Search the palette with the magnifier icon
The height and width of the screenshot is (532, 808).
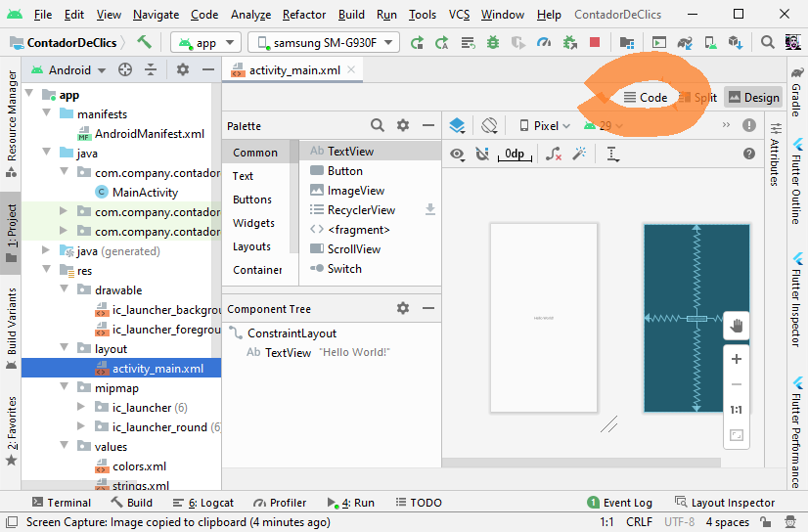pyautogui.click(x=378, y=126)
